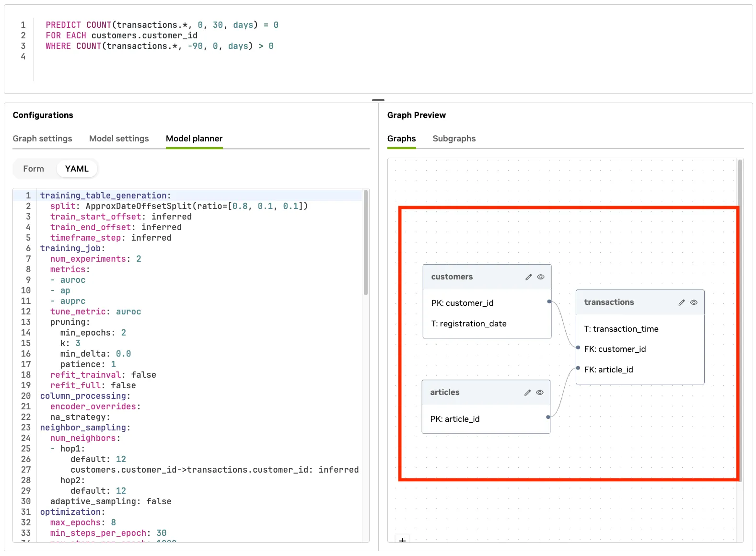The image size is (756, 556).
Task: Click the 'tune_metric: auroc' YAML line
Action: [x=96, y=312]
